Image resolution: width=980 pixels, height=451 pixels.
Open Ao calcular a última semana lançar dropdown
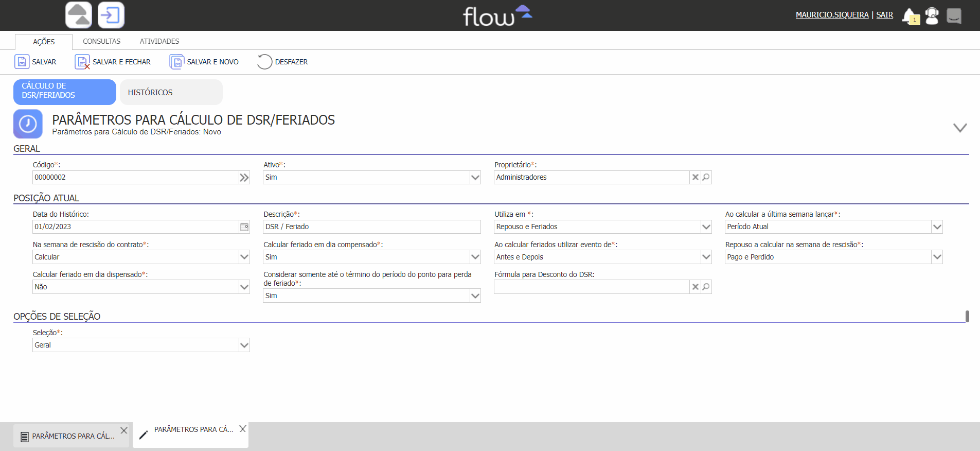937,227
